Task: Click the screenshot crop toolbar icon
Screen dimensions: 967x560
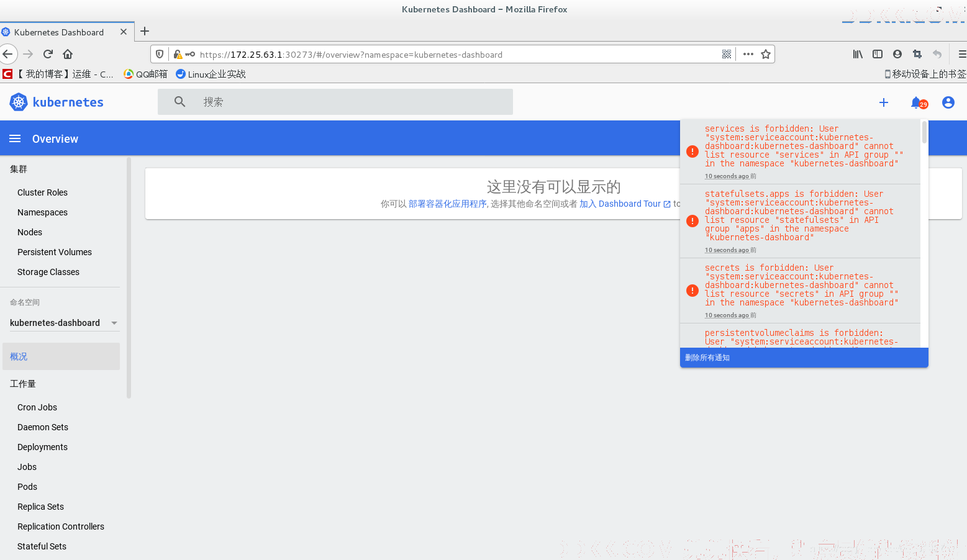Action: (x=917, y=54)
